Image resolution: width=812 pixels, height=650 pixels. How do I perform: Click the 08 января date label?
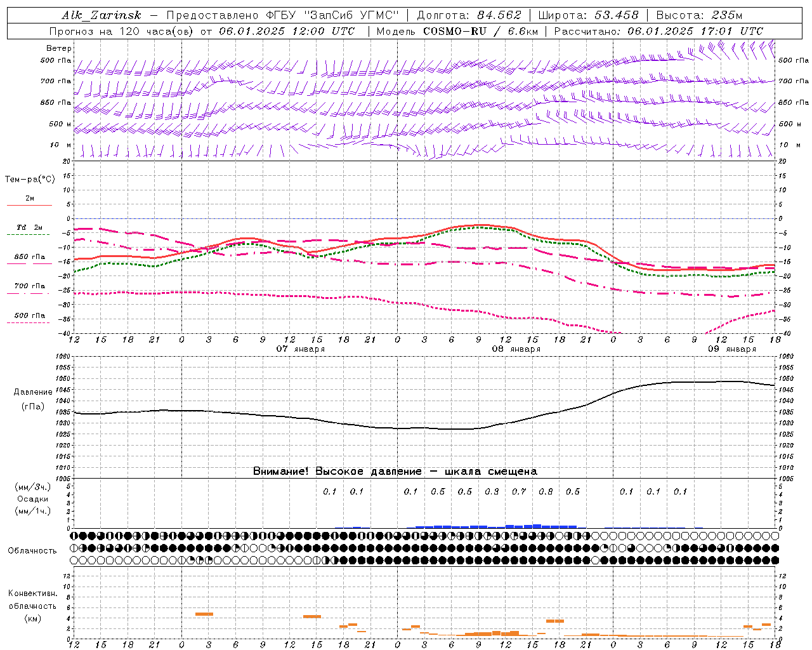[x=516, y=349]
